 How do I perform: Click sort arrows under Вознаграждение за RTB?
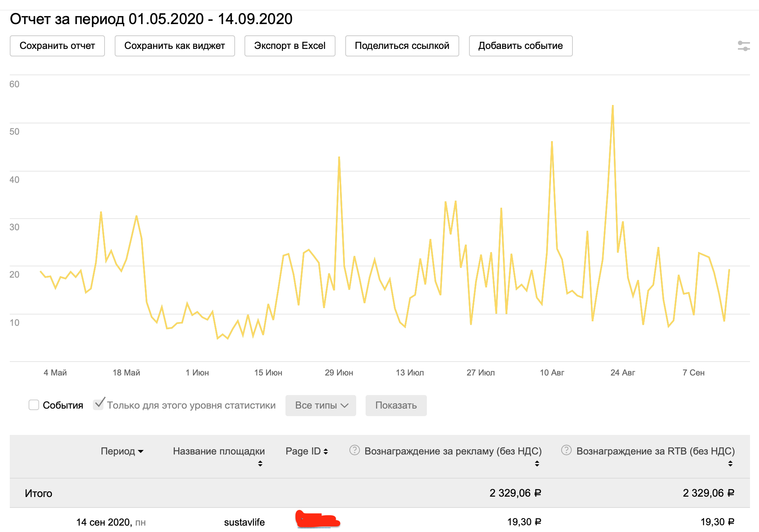click(730, 464)
